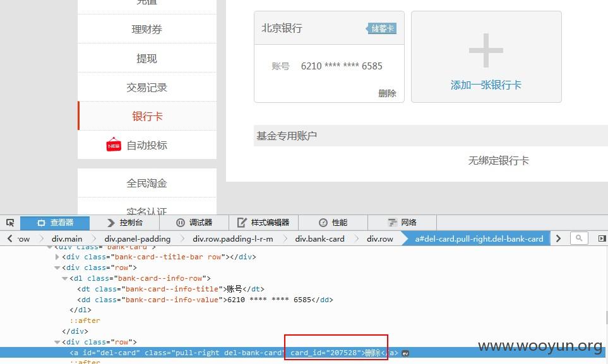Click the 北京银行 card title
This screenshot has width=608, height=364.
[x=282, y=28]
